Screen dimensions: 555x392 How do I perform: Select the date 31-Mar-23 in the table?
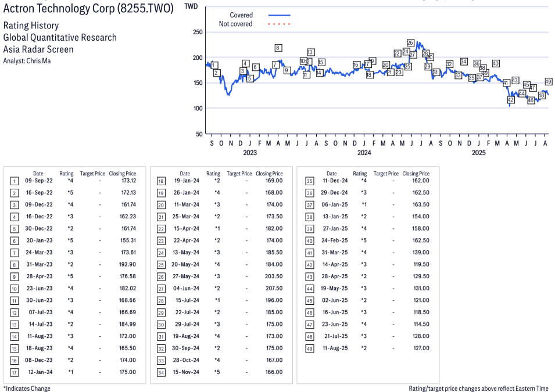pos(40,265)
